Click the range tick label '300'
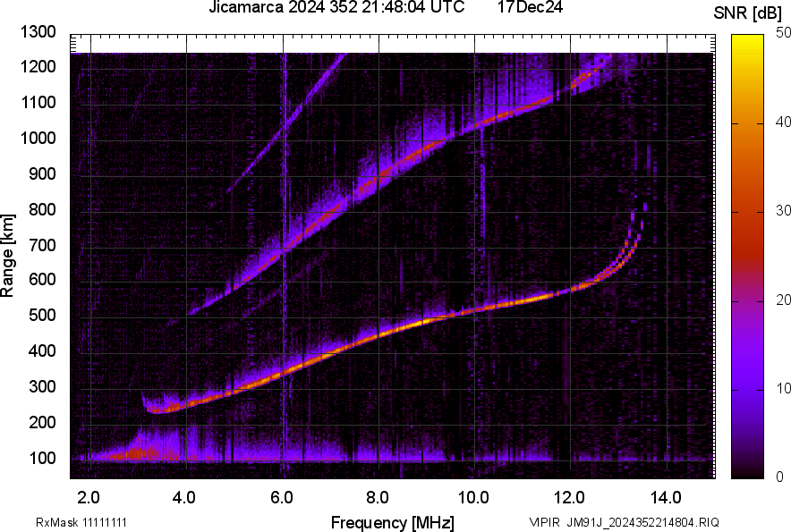The width and height of the screenshot is (791, 532). (42, 387)
